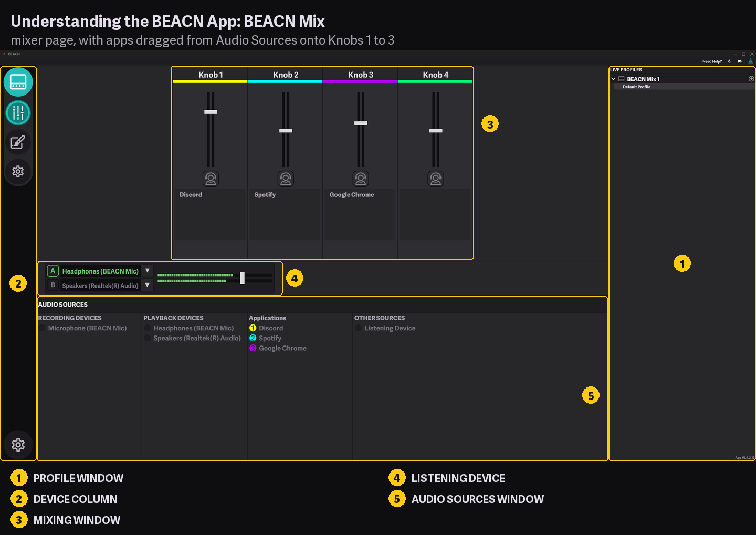Select listening output B button
This screenshot has width=756, height=535.
click(x=52, y=285)
